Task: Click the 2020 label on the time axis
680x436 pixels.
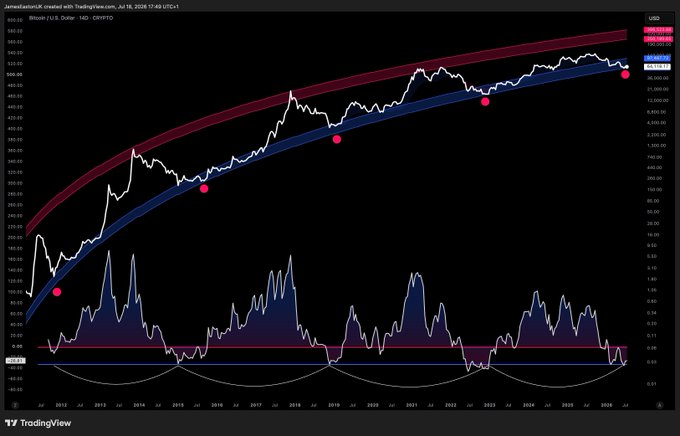Action: 373,405
